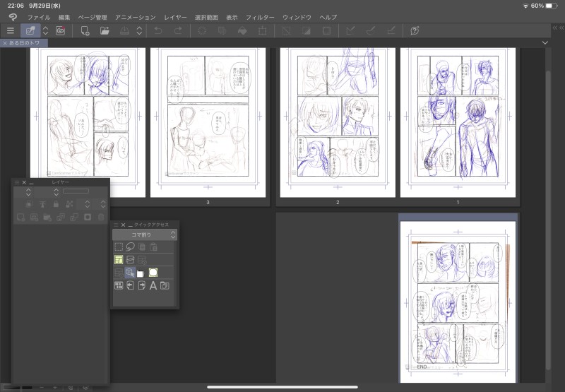Click the copy icon in Quick Access
The image size is (565, 392).
(x=142, y=247)
